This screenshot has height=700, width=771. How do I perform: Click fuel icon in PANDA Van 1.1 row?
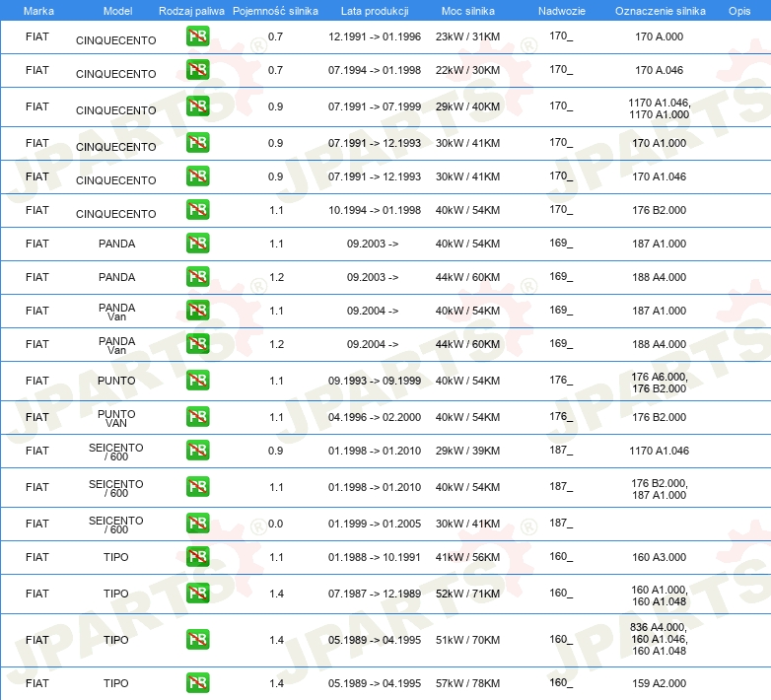pos(197,311)
